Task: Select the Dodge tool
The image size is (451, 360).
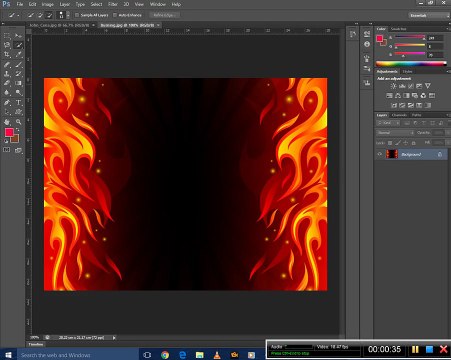Action: click(x=18, y=92)
